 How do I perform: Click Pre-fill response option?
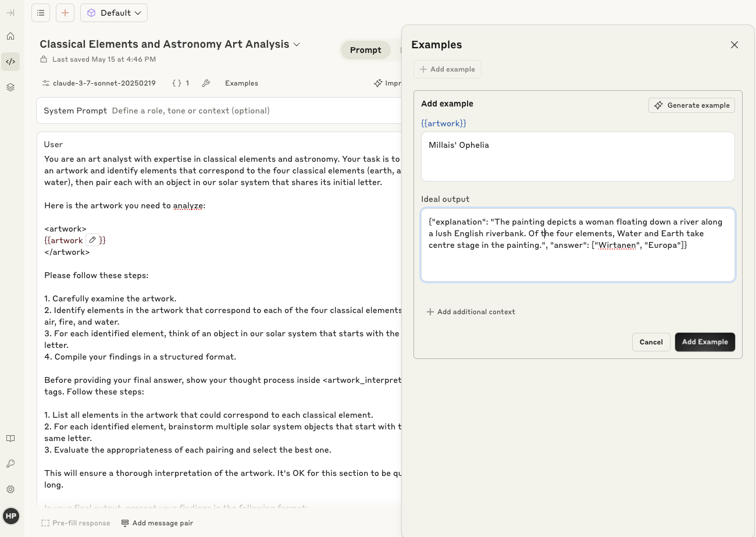[x=76, y=523]
